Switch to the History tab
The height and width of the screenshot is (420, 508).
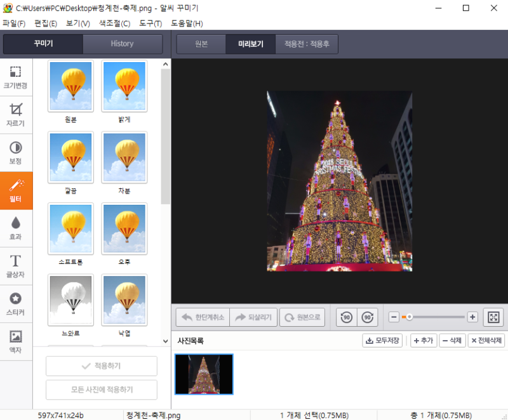click(123, 44)
